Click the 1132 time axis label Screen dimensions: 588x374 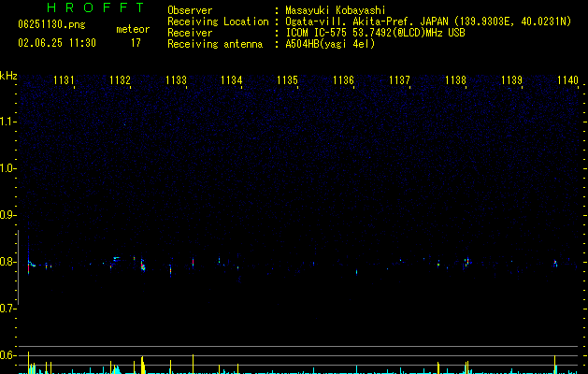pos(120,80)
